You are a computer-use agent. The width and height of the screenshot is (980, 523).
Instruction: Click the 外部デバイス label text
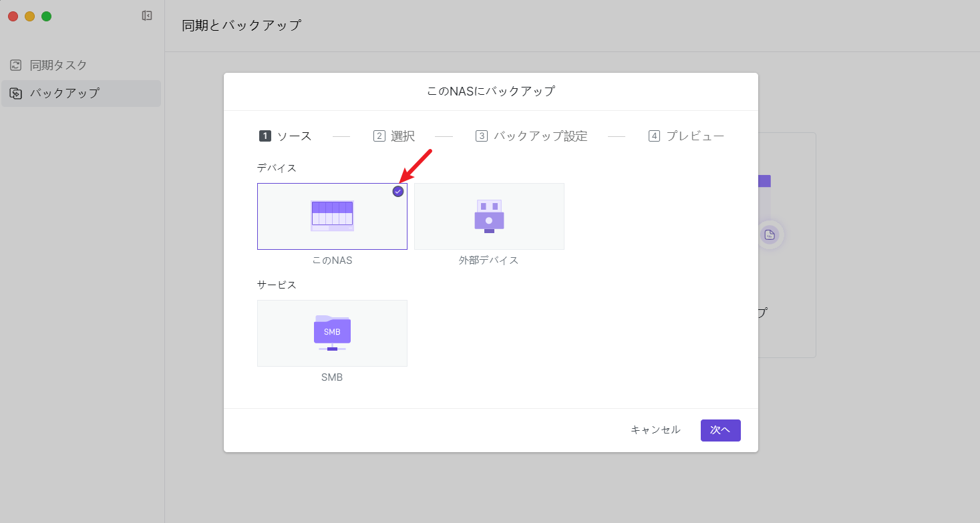click(488, 260)
